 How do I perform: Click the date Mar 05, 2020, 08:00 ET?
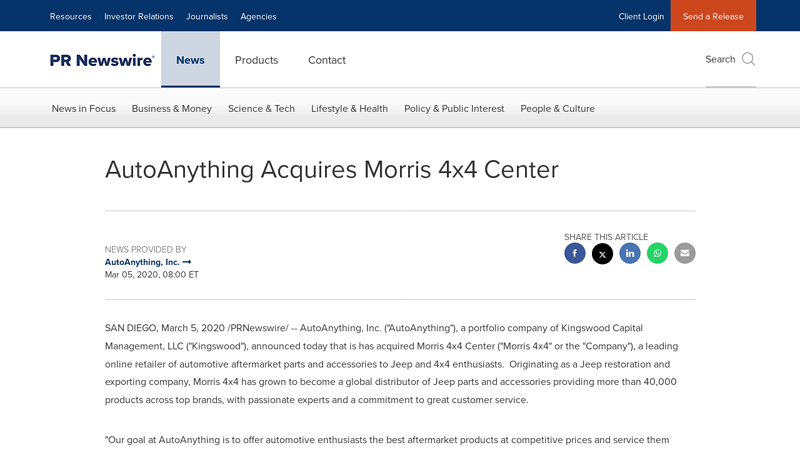(152, 274)
